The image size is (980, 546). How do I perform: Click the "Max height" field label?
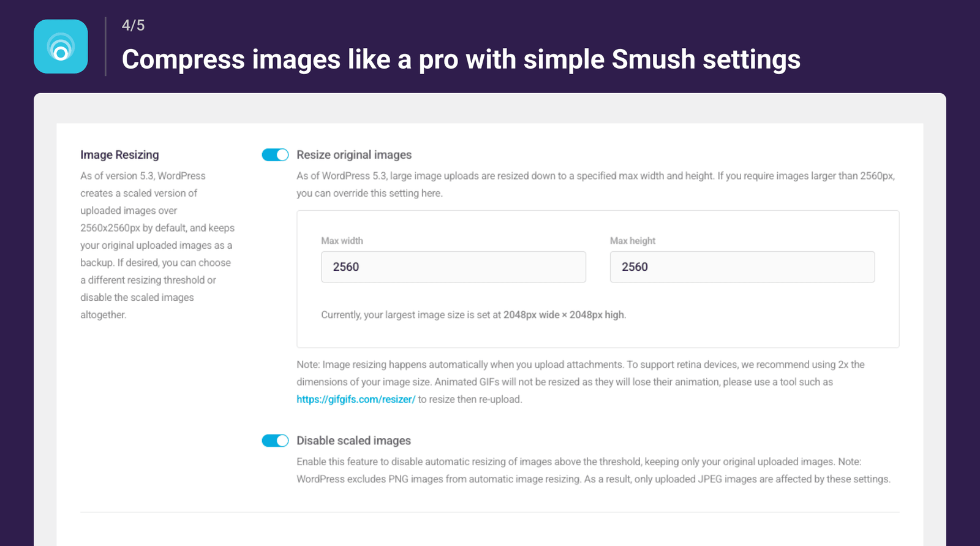click(632, 241)
